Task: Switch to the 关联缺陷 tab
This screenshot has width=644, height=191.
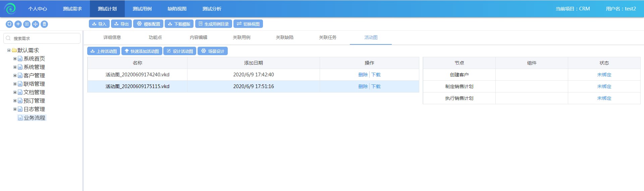Action: (x=284, y=37)
